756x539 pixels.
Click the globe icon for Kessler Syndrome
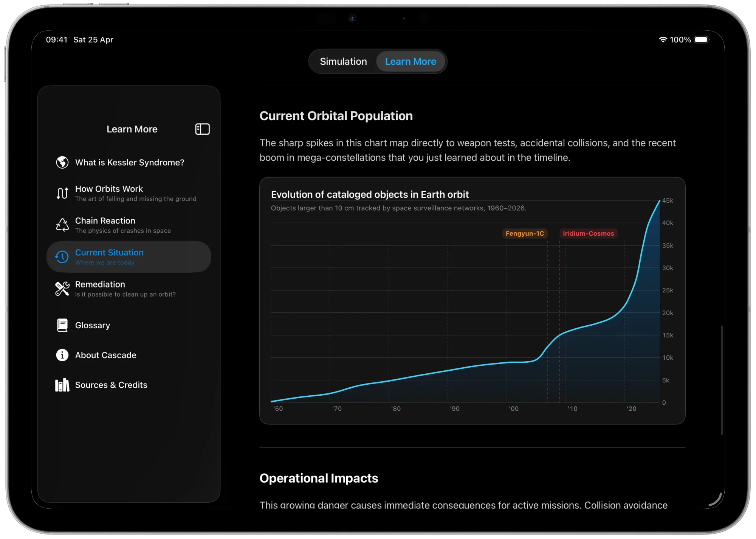click(62, 162)
